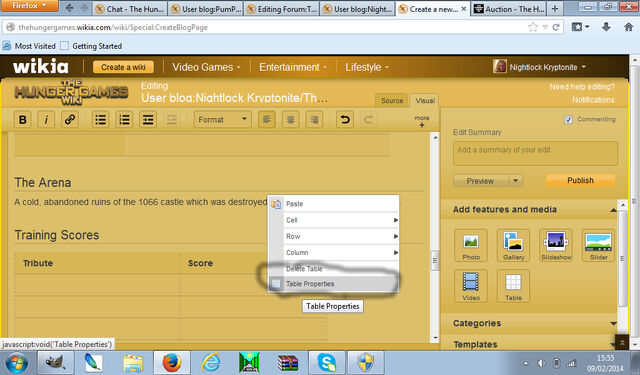Open Video Games menu
Viewport: 640px width, 375px height.
point(206,67)
